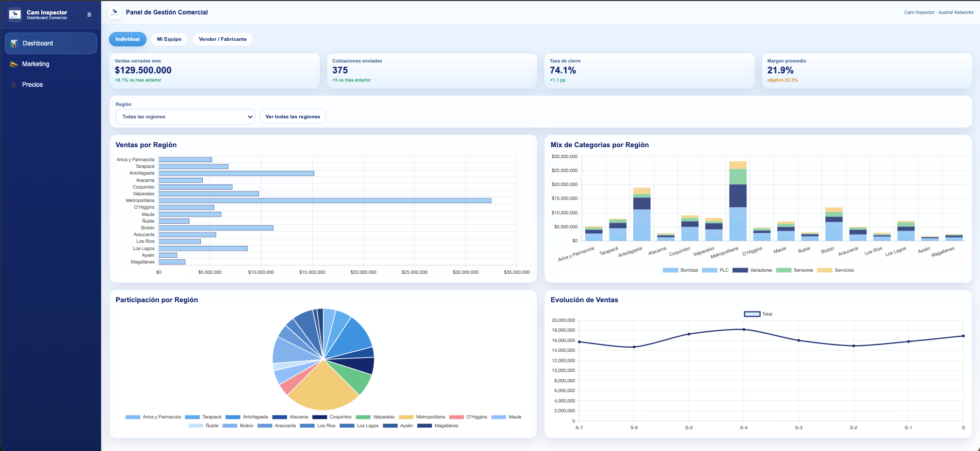Open the Todas las regiones dropdown

pyautogui.click(x=185, y=117)
